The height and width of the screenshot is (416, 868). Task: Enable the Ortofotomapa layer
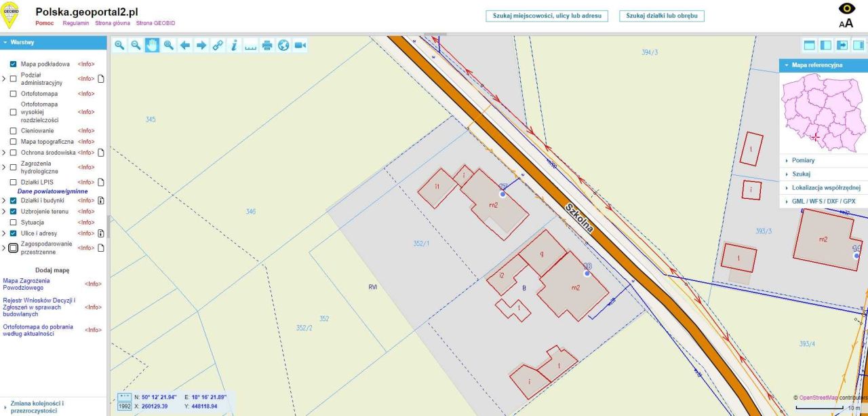tap(13, 94)
